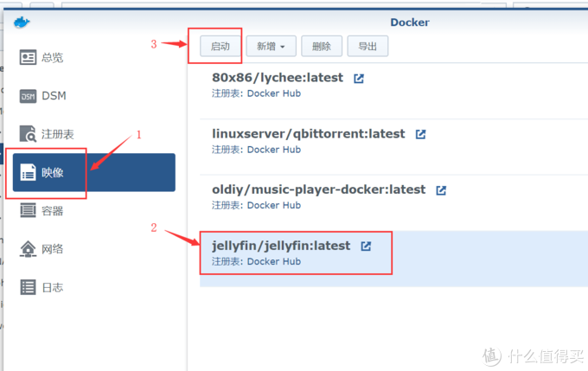Open external link for oldiy/music-player-docker image
The width and height of the screenshot is (588, 371).
441,190
